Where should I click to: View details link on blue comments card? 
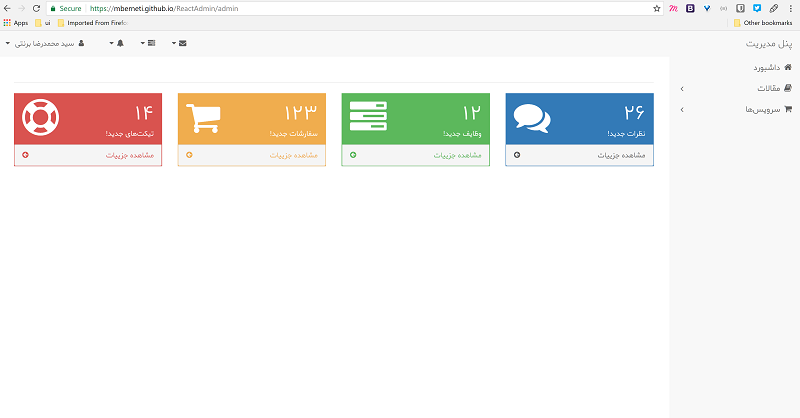[621, 155]
